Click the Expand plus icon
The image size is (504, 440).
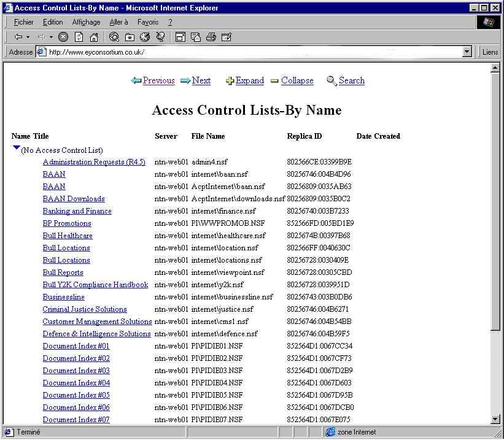coord(230,81)
